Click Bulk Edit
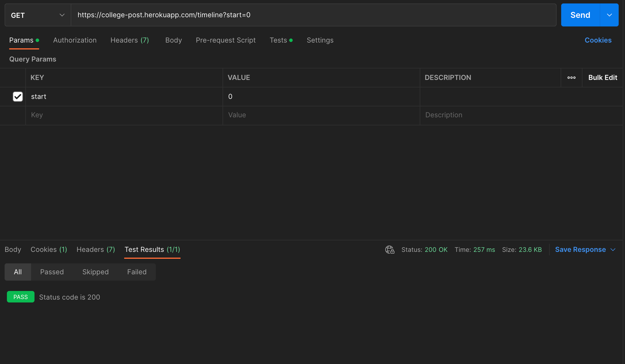 tap(603, 78)
